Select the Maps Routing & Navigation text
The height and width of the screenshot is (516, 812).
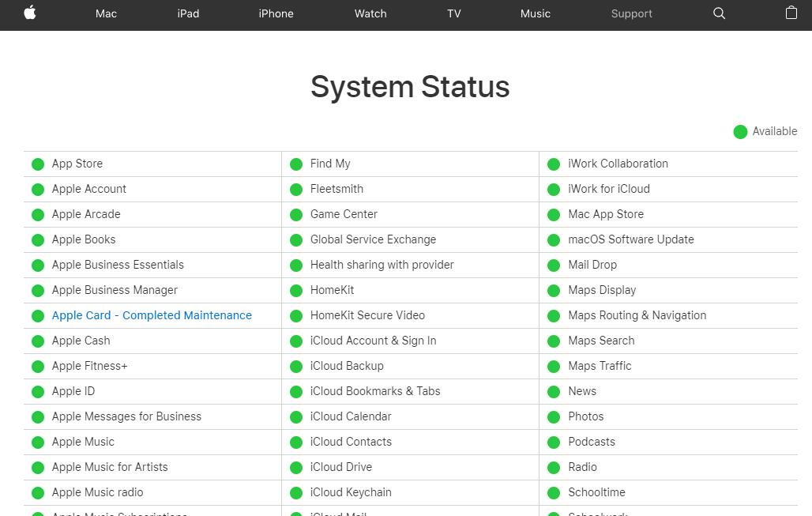pyautogui.click(x=637, y=315)
